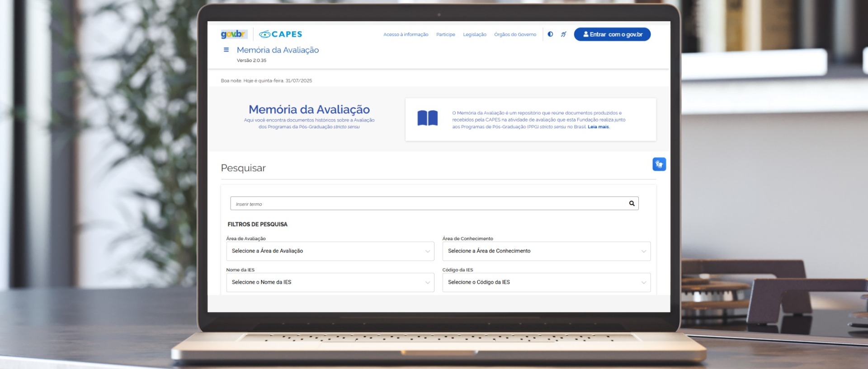Click the hearing accessibility icon in header
Image resolution: width=868 pixels, height=369 pixels.
(564, 34)
